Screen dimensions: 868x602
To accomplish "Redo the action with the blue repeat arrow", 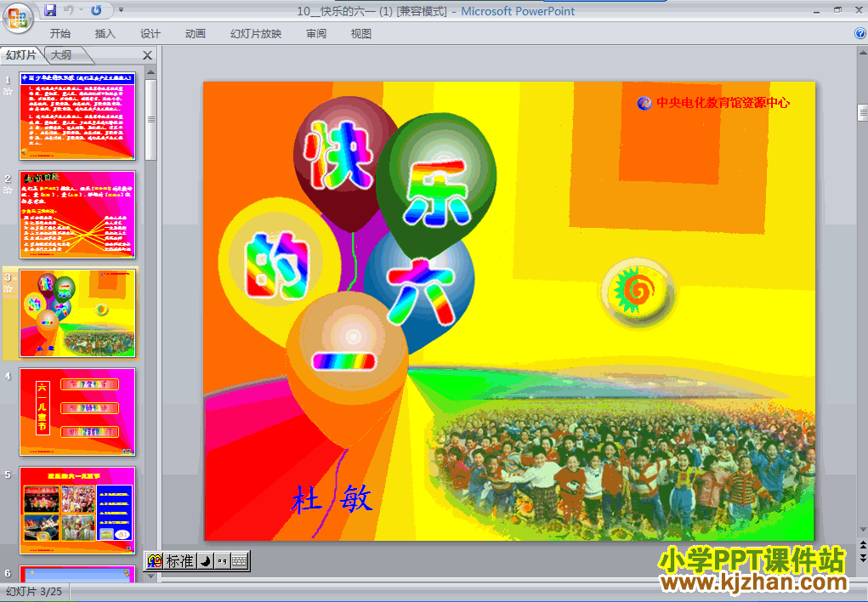I will pyautogui.click(x=96, y=10).
